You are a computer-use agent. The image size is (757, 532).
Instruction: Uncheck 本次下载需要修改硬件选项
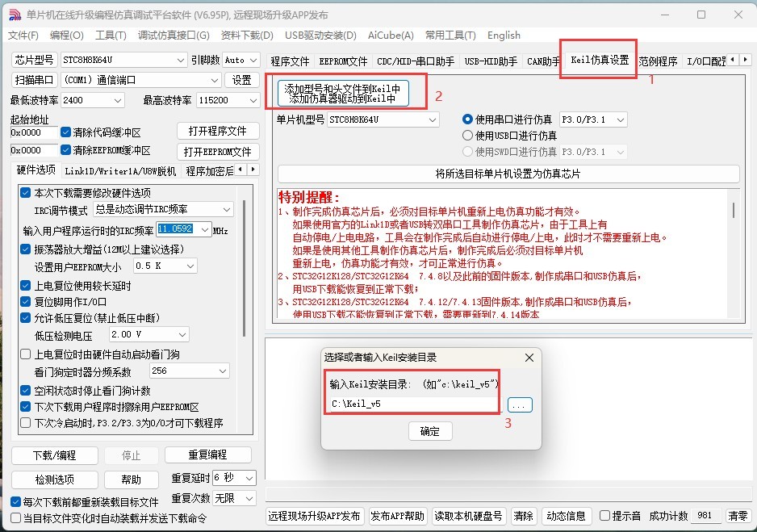(x=26, y=193)
